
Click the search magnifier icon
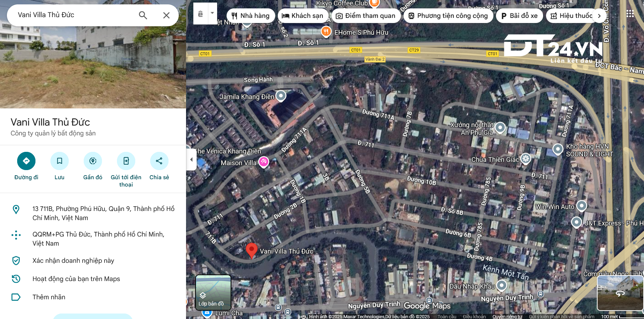(143, 15)
